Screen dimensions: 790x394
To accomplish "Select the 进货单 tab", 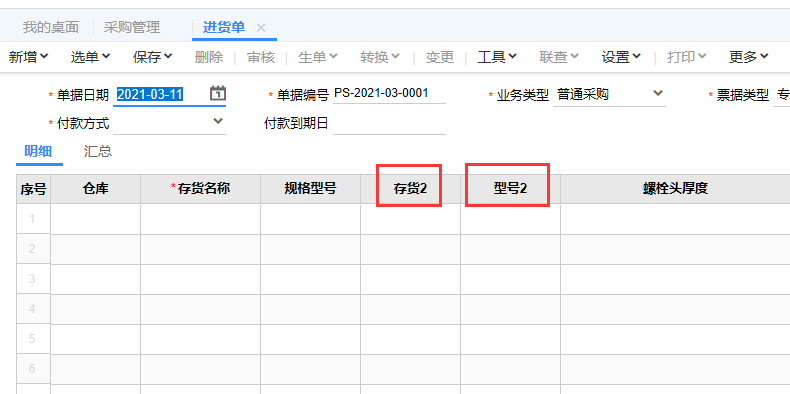I will tap(224, 27).
